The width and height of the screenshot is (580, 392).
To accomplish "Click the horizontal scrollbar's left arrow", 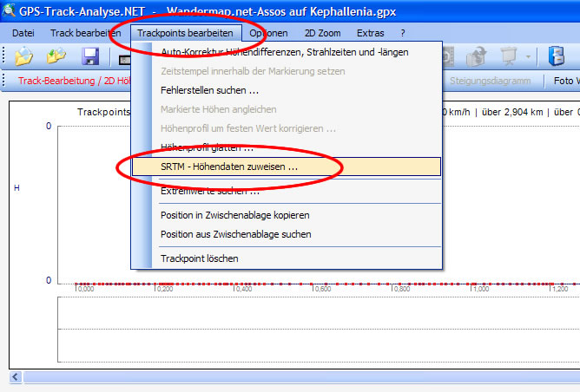I will pyautogui.click(x=15, y=377).
